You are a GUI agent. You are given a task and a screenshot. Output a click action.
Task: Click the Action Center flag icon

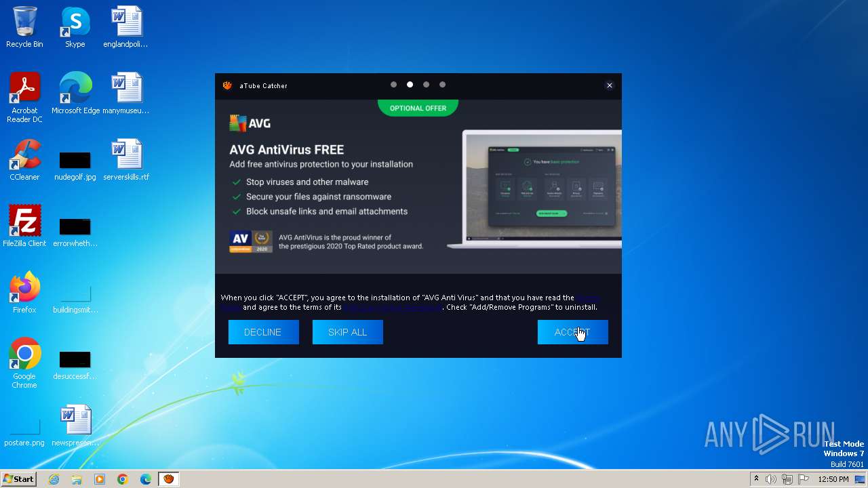tap(804, 479)
